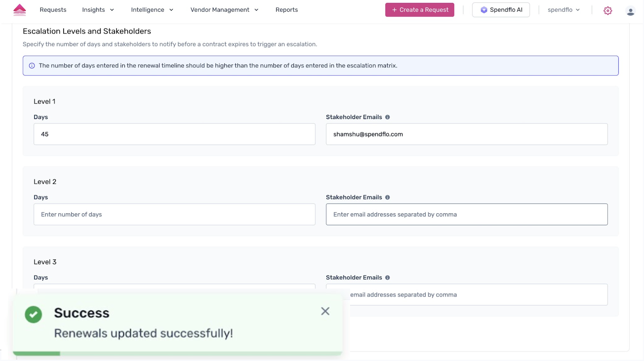The image size is (644, 361).
Task: Click the green success checkmark icon
Action: pyautogui.click(x=33, y=314)
